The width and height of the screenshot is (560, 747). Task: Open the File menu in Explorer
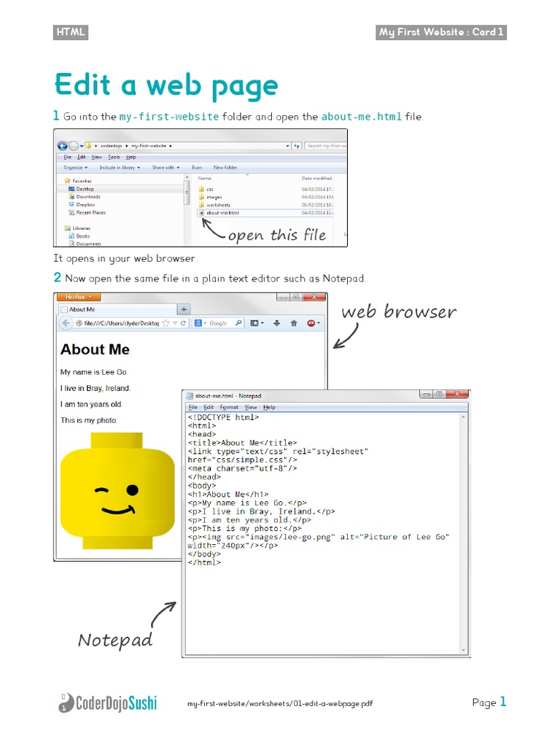coord(68,157)
